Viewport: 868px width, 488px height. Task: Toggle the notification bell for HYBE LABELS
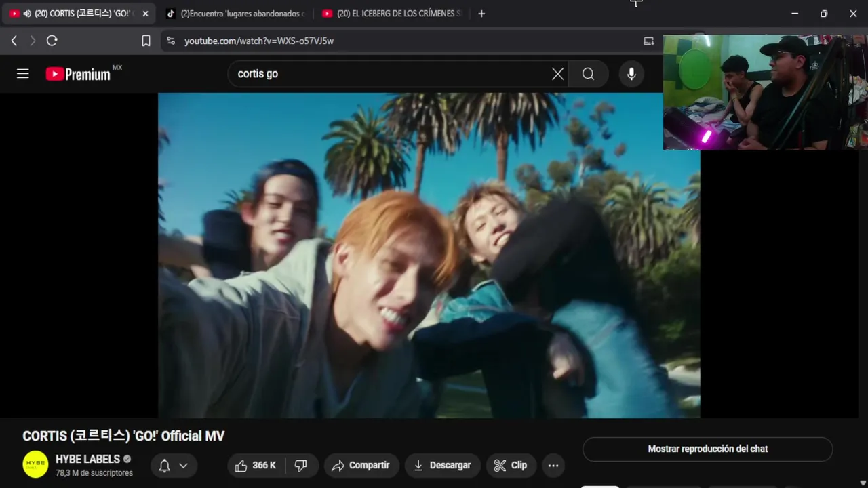coord(164,466)
